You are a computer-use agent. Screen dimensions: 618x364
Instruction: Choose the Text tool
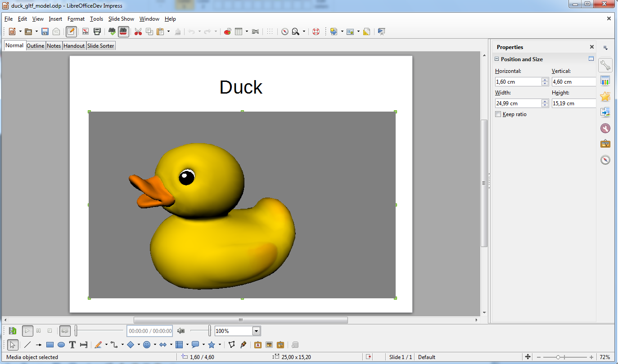point(72,345)
